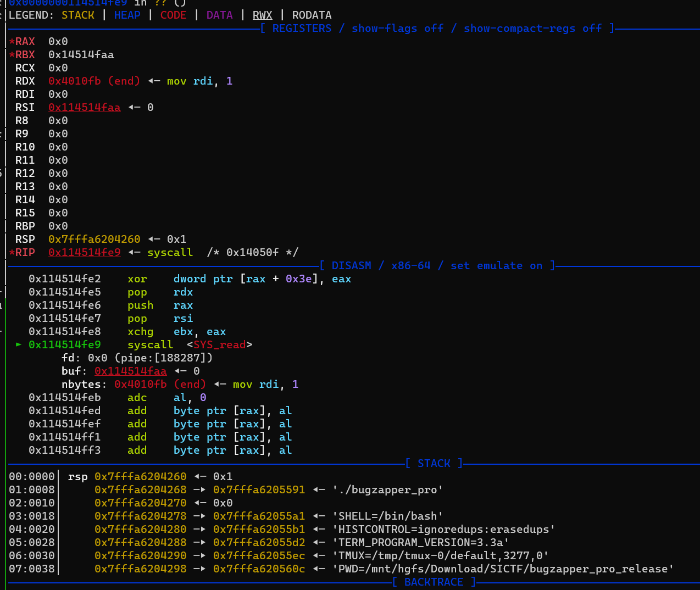700x590 pixels.
Task: Click stack offset label 07:0038
Action: [x=32, y=569]
